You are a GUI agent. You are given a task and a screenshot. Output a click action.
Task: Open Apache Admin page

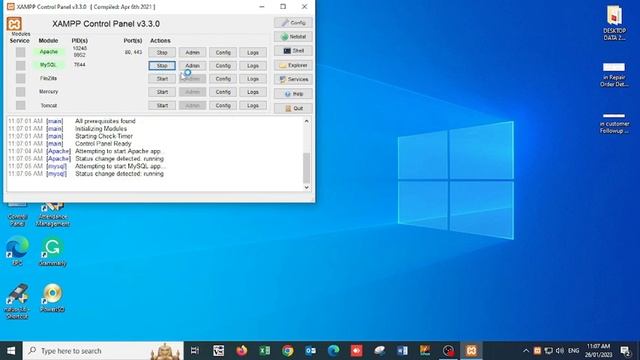pyautogui.click(x=192, y=52)
